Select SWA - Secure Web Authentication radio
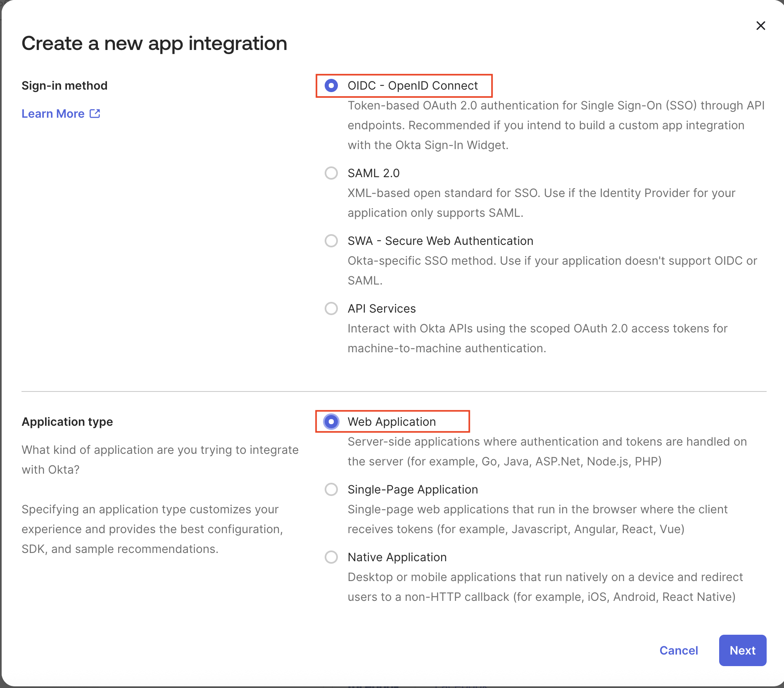This screenshot has width=784, height=688. tap(331, 241)
